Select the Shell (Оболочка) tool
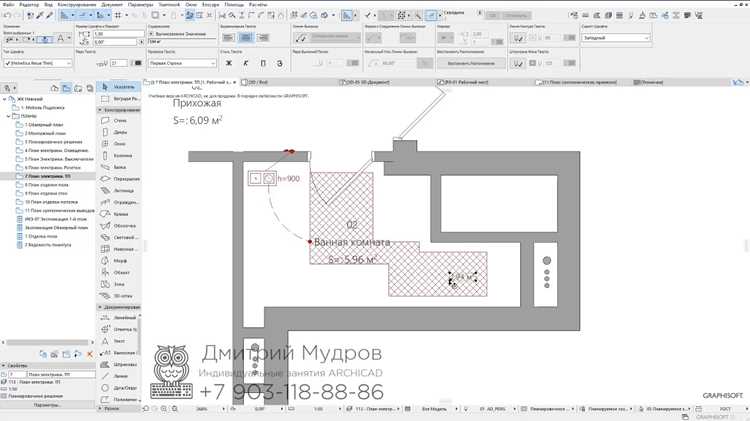 [119, 225]
